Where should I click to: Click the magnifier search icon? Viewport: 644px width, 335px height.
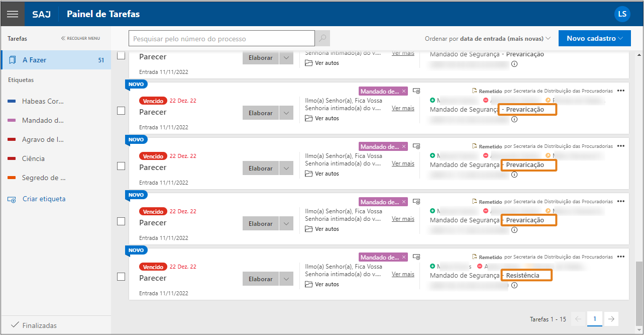click(323, 39)
